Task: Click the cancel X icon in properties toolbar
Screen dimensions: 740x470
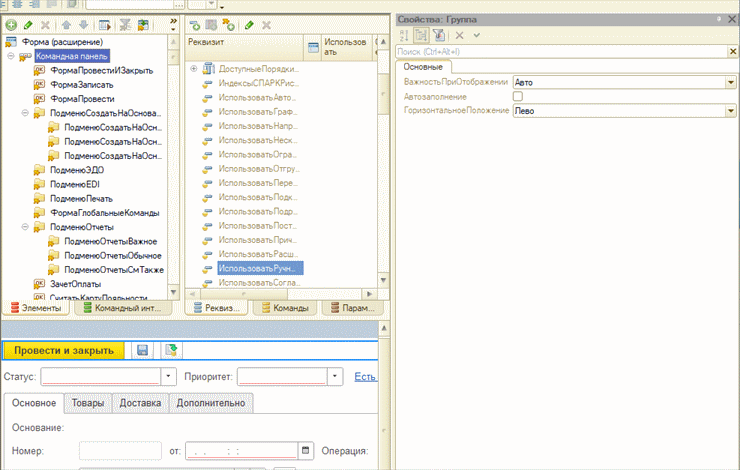Action: (x=459, y=35)
